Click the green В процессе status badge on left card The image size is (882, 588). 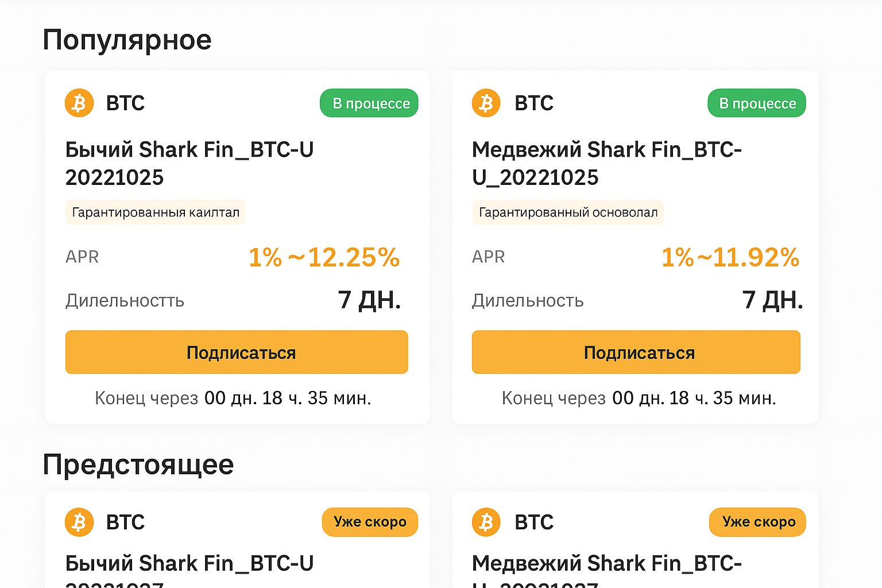369,103
